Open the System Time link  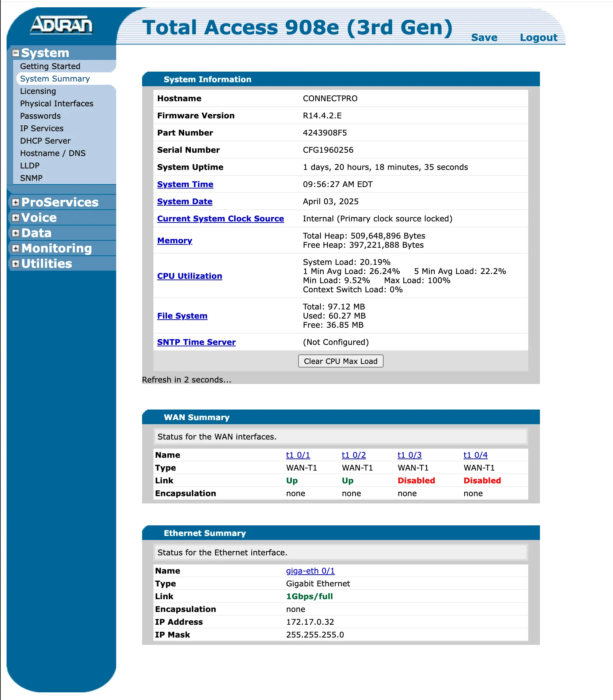click(x=185, y=184)
